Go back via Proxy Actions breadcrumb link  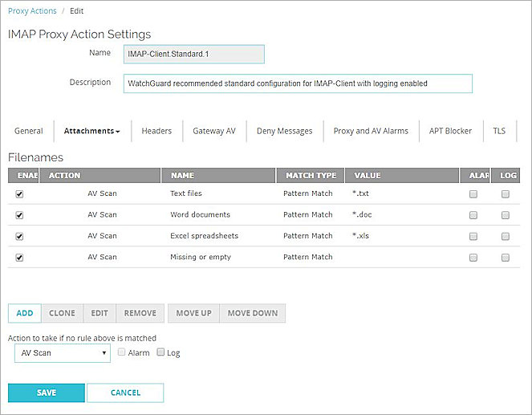32,11
